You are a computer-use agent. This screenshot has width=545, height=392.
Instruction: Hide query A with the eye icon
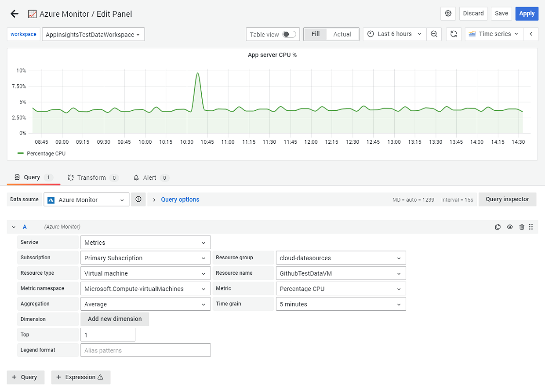(510, 227)
